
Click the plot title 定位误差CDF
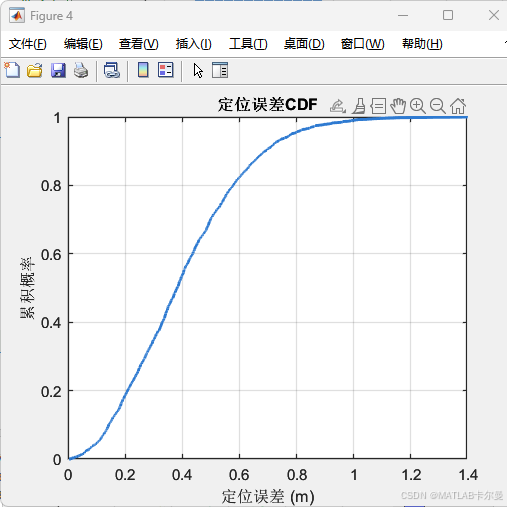(267, 105)
